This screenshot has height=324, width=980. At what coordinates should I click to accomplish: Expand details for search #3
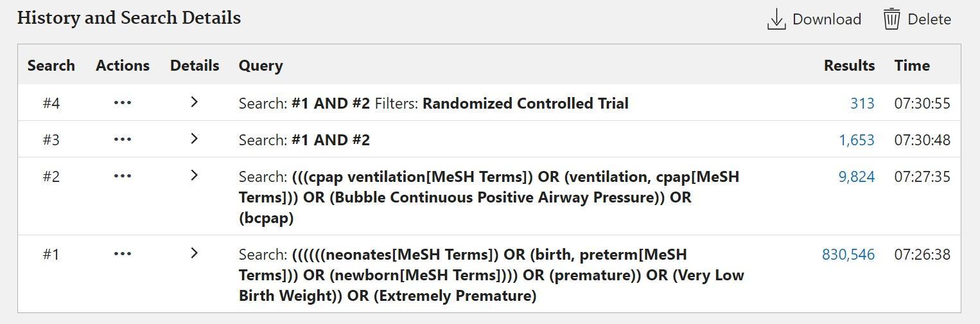[x=194, y=139]
